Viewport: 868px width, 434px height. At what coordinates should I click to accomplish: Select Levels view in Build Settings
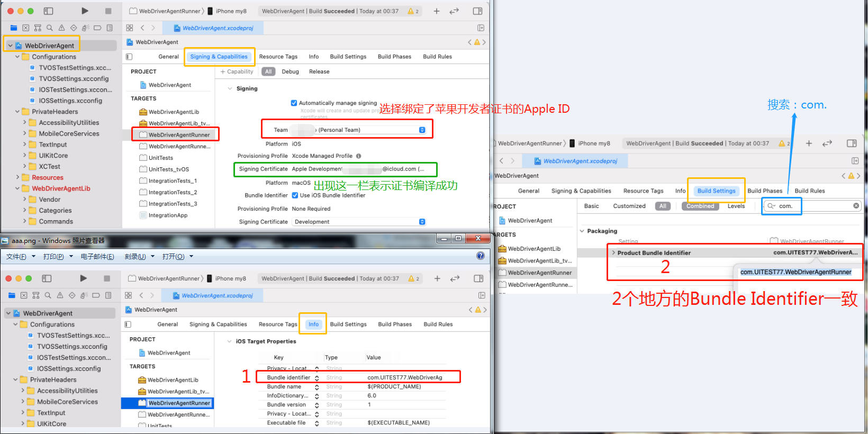click(x=736, y=206)
